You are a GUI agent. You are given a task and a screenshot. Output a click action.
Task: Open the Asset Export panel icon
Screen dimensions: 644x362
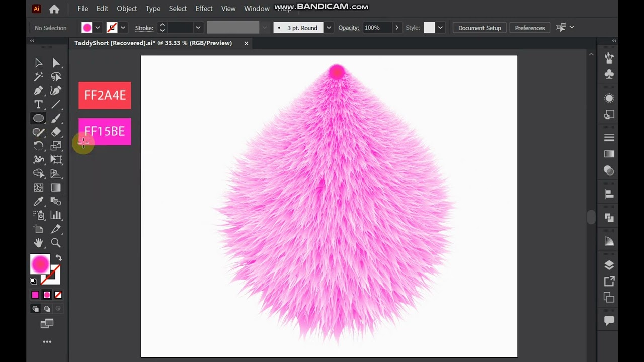(609, 281)
